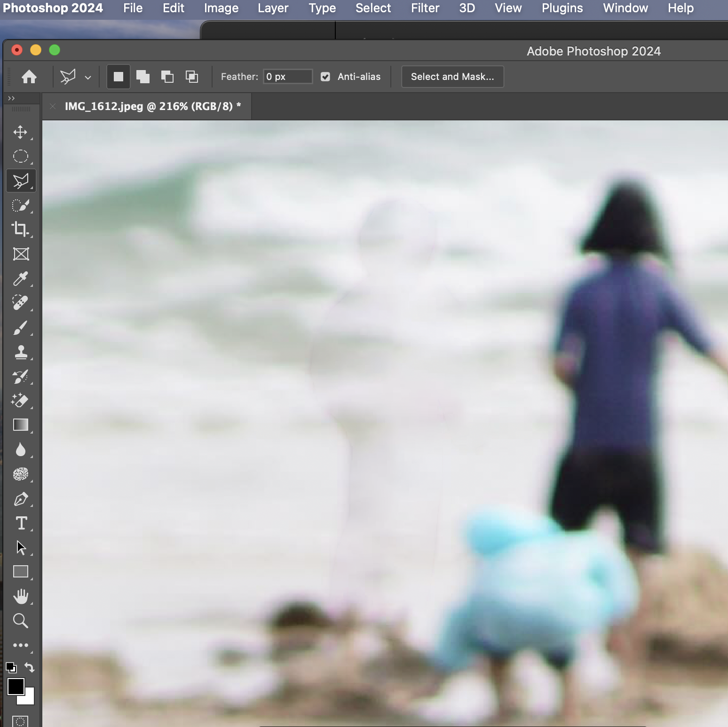728x727 pixels.
Task: Toggle Quick Mask mode
Action: pyautogui.click(x=20, y=721)
